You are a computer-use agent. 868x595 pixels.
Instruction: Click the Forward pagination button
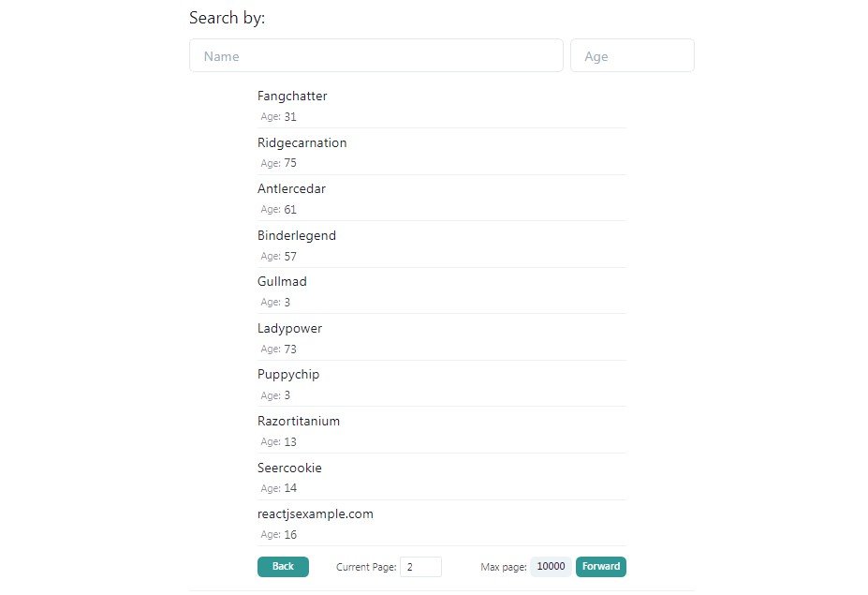(x=601, y=567)
